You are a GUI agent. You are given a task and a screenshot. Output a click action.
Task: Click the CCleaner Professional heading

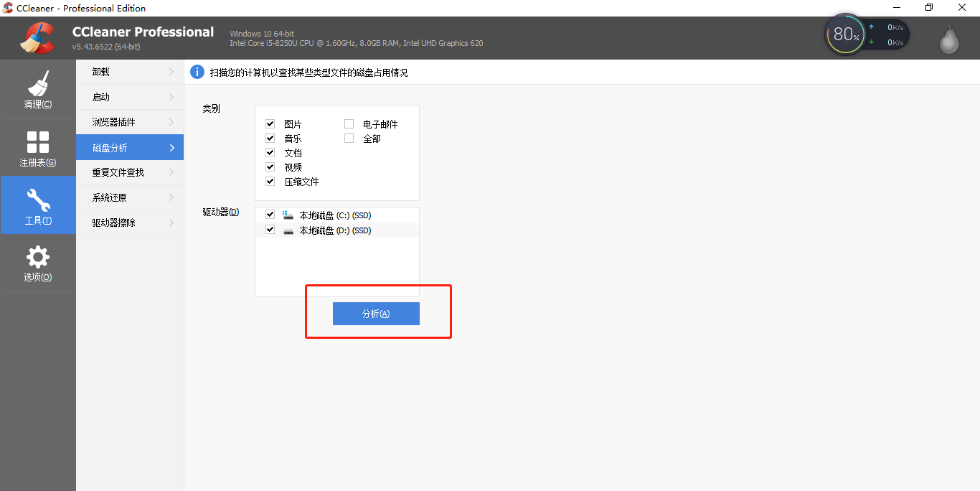click(x=143, y=32)
